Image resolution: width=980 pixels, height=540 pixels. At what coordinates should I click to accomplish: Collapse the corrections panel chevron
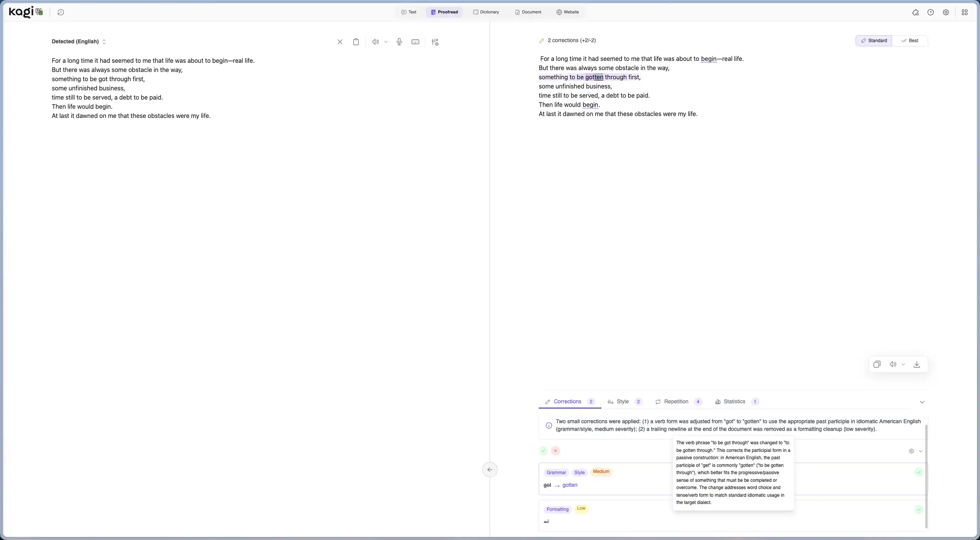pyautogui.click(x=922, y=402)
